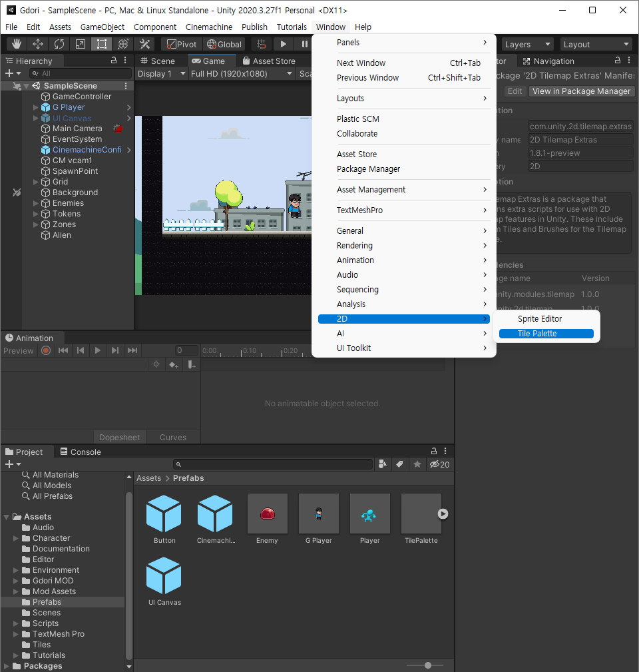Select the Move tool
Screen dimensions: 639x672
pyautogui.click(x=38, y=44)
